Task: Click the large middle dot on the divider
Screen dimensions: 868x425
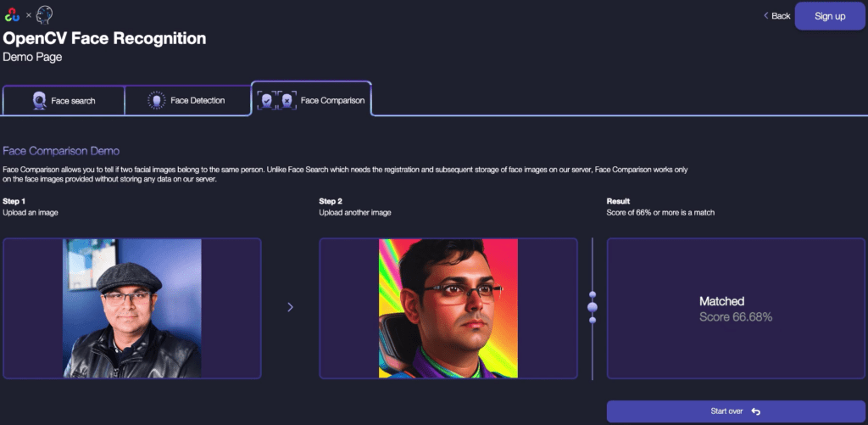Action: [593, 307]
